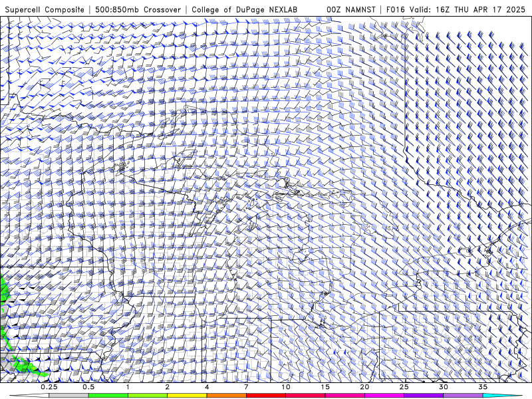The width and height of the screenshot is (532, 399).
Task: Click the 'F016 Valid: 16Z THU APR 17 2025' text
Action: tap(456, 9)
